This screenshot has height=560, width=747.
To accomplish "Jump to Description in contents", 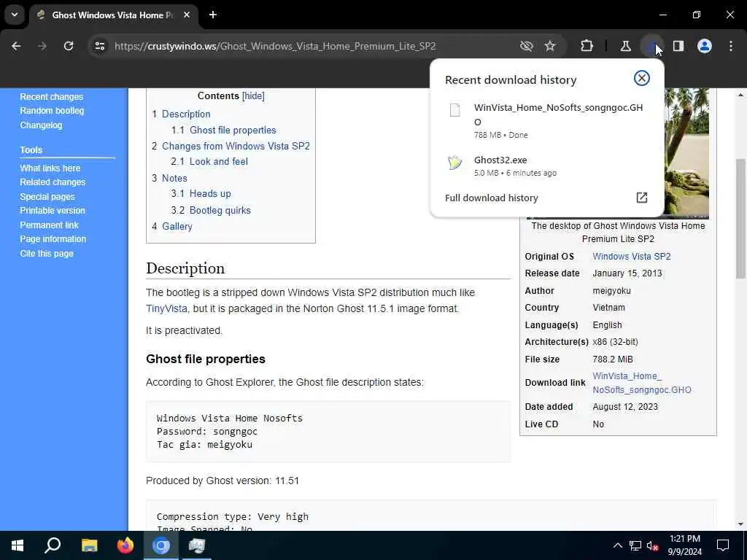I will pyautogui.click(x=186, y=114).
